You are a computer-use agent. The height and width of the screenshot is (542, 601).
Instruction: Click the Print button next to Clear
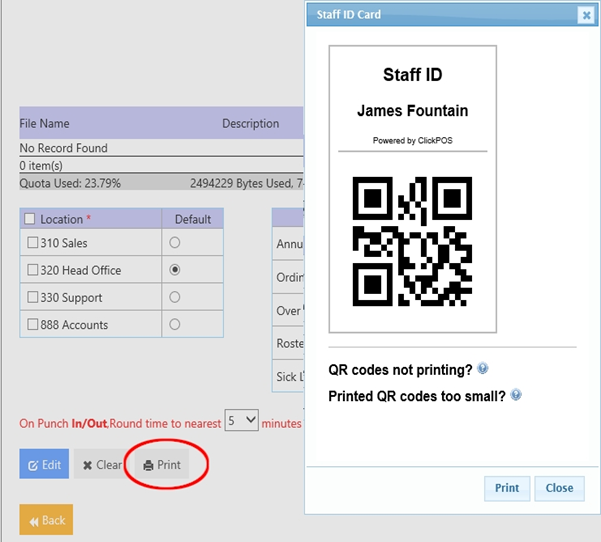click(161, 465)
